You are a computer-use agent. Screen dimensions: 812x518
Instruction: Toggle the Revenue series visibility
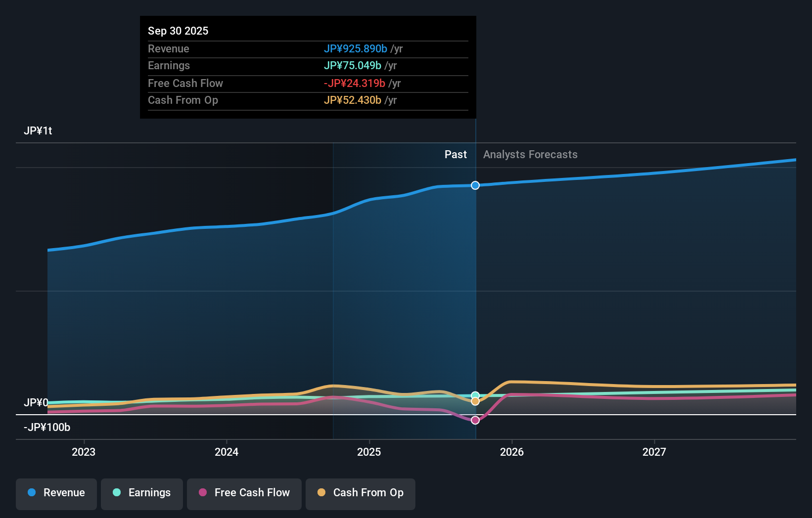pos(56,494)
